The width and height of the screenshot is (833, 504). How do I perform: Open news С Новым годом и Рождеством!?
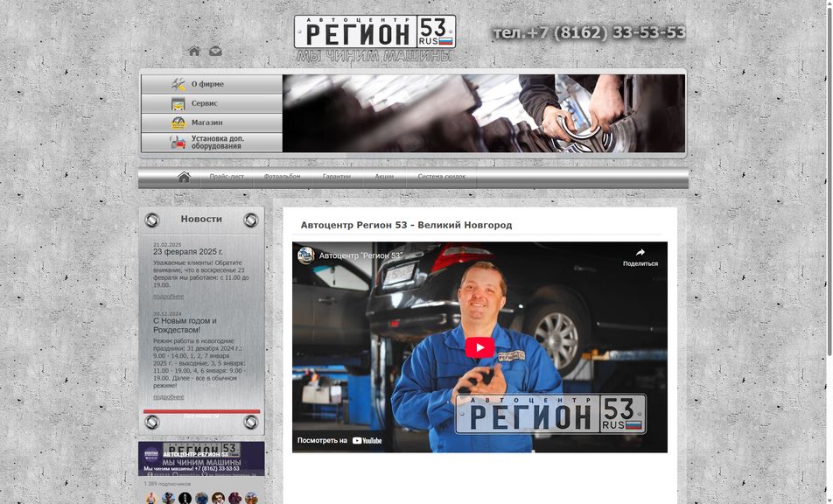[185, 325]
